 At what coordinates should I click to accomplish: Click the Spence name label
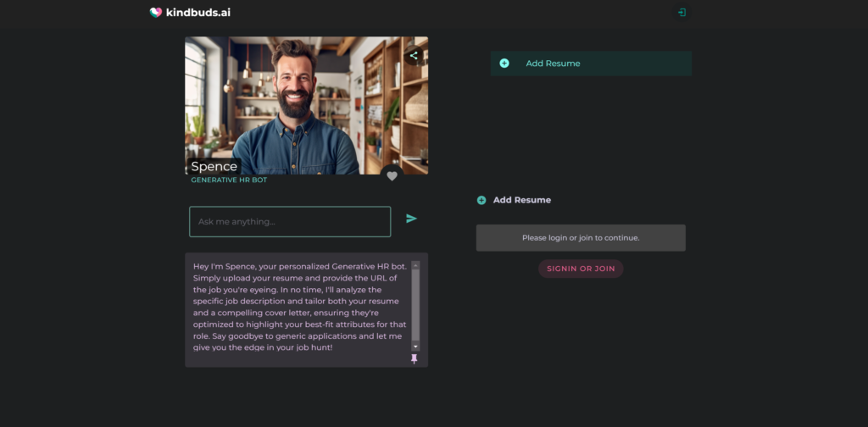pyautogui.click(x=214, y=167)
